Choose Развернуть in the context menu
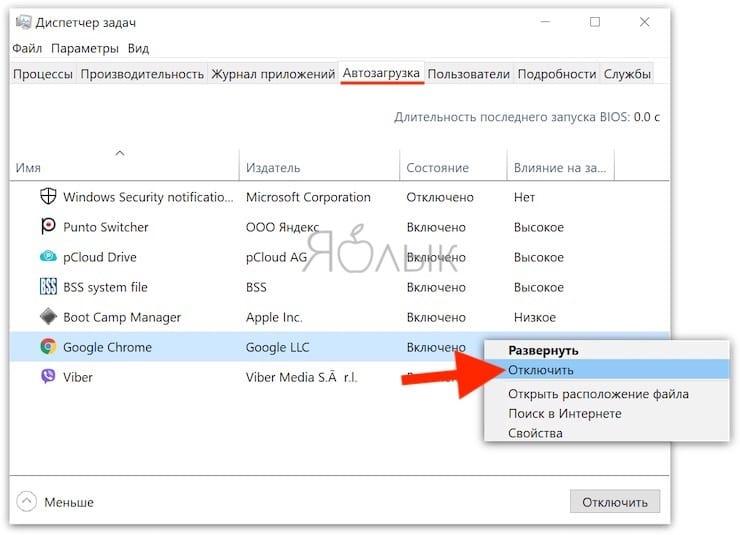Viewport: 740px width, 535px height. pos(606,351)
